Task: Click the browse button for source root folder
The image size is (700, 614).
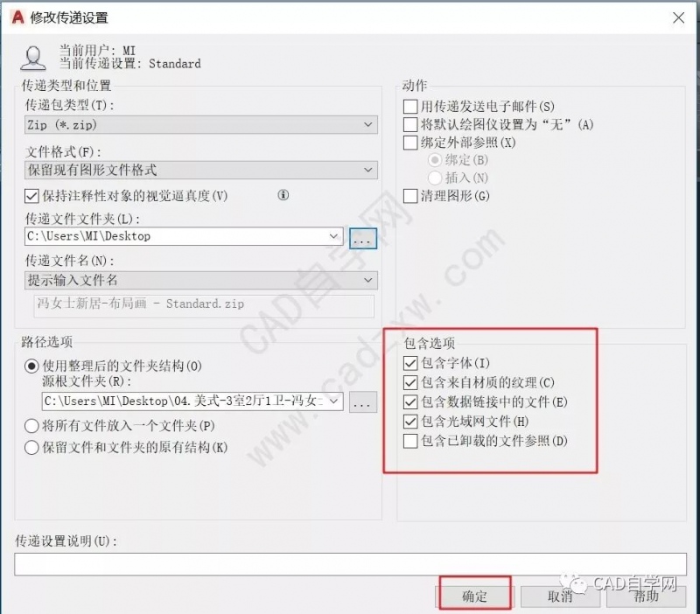Action: [362, 402]
